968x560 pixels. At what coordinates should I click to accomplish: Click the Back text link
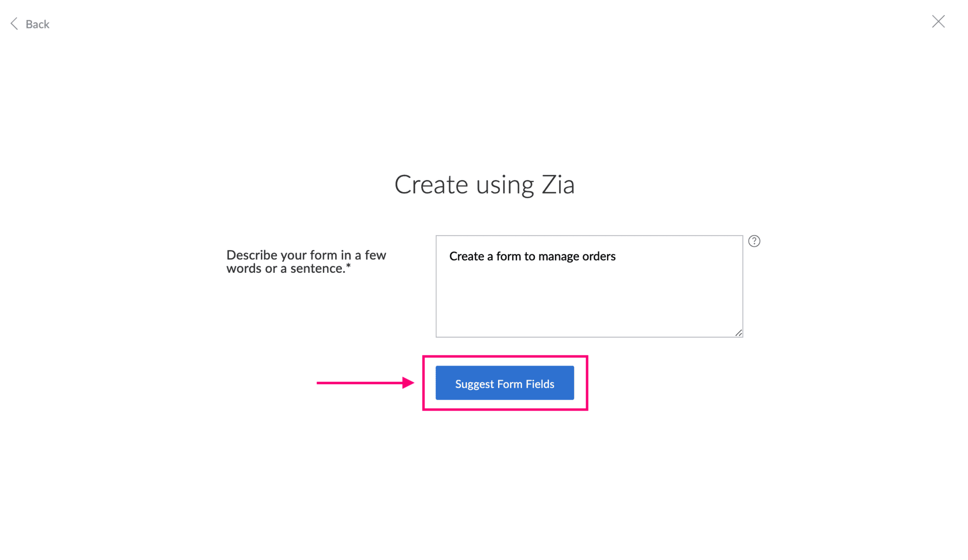(37, 24)
